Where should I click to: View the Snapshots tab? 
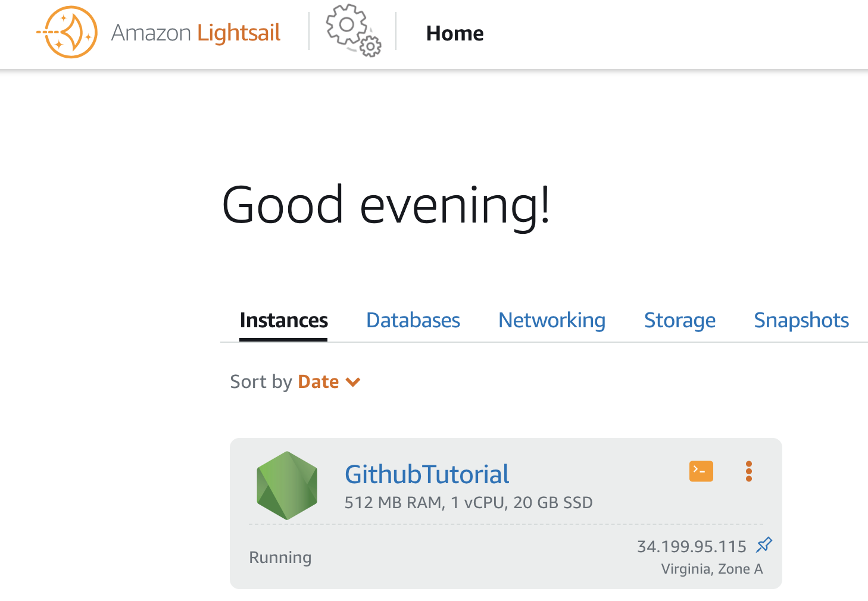tap(801, 321)
